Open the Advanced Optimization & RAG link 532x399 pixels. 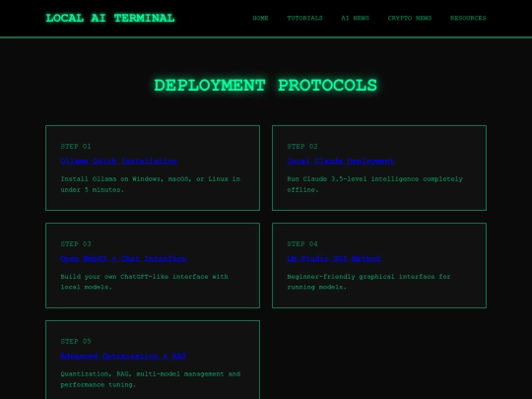tap(123, 356)
